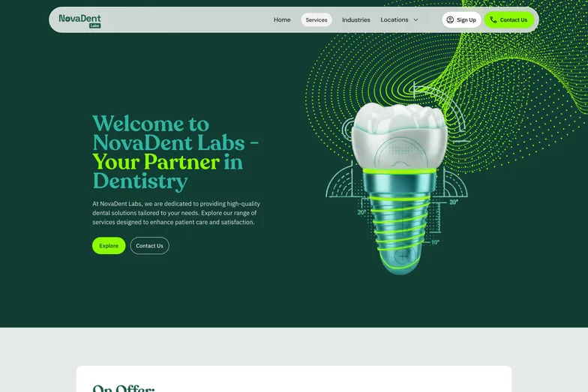This screenshot has height=392, width=588.
Task: Click the green Contact Us header button
Action: tap(508, 19)
